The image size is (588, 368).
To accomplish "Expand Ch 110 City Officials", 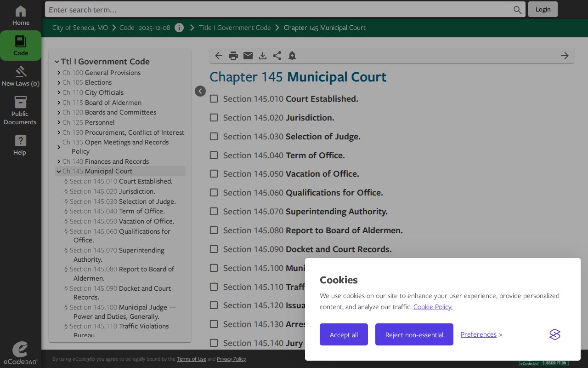I will tap(59, 92).
